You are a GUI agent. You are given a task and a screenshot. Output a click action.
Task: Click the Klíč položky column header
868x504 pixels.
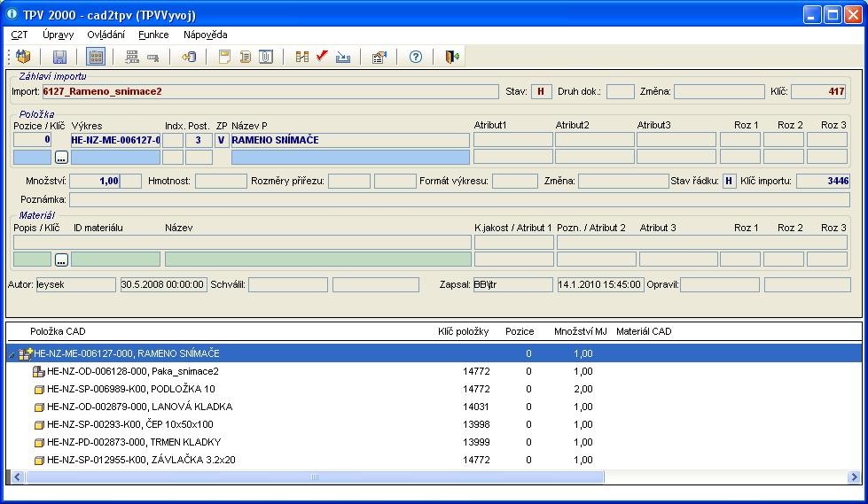464,331
